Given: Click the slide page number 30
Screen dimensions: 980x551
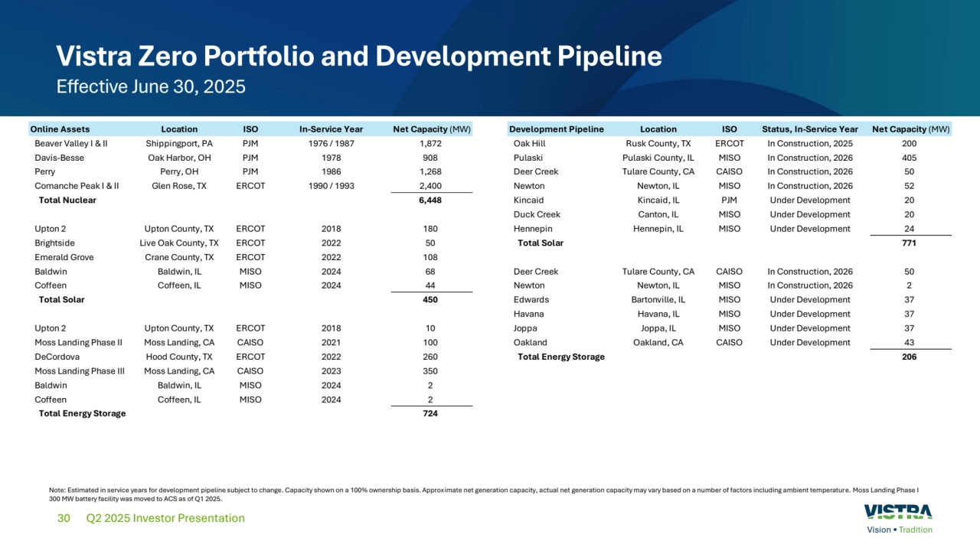Looking at the screenshot, I should pyautogui.click(x=64, y=518).
